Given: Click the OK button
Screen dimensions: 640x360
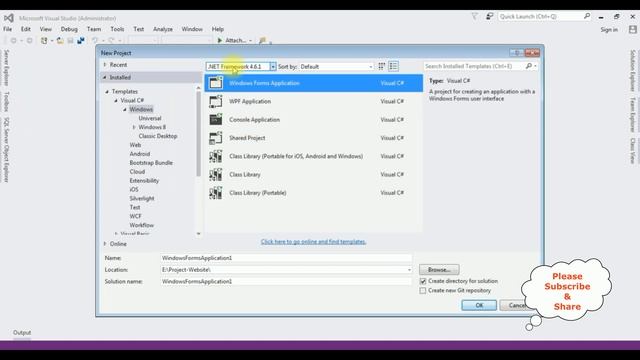Looking at the screenshot, I should (479, 305).
